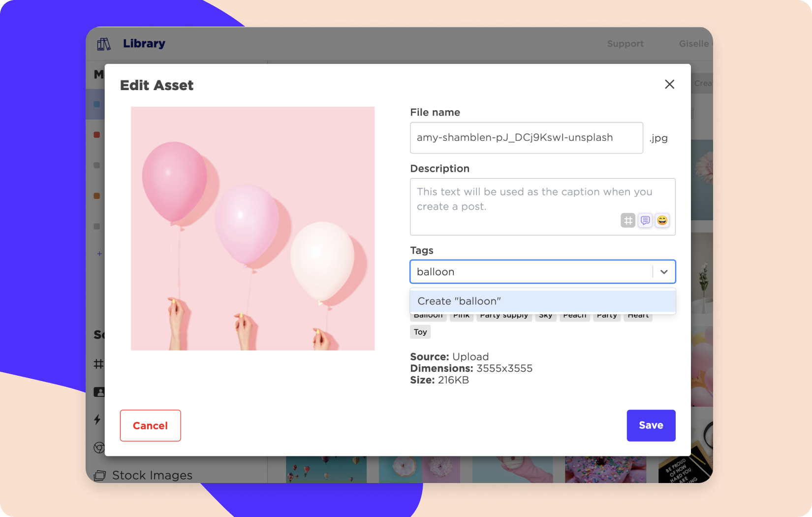Click the Size: 216KB text

pos(439,380)
